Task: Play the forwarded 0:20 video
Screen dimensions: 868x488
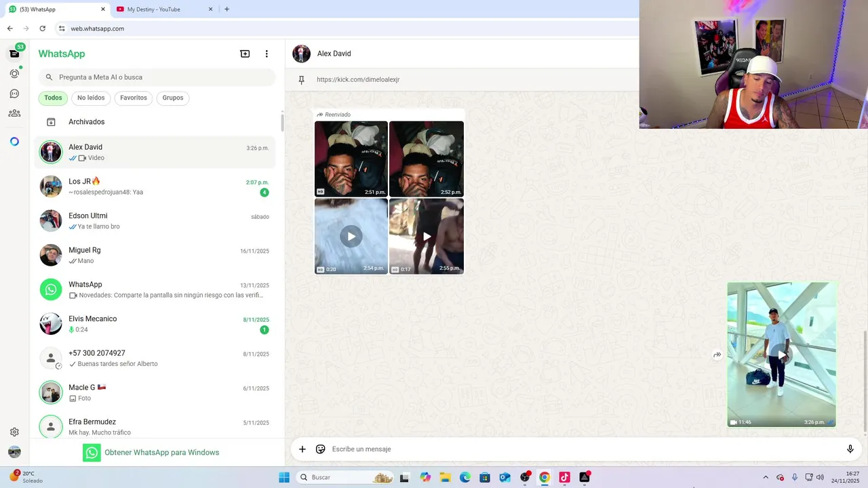Action: (351, 237)
